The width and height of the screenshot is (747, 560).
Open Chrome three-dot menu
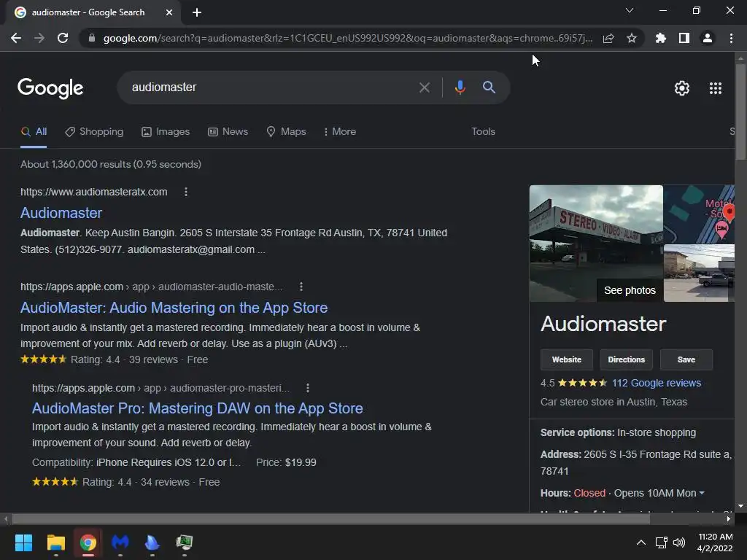point(731,38)
